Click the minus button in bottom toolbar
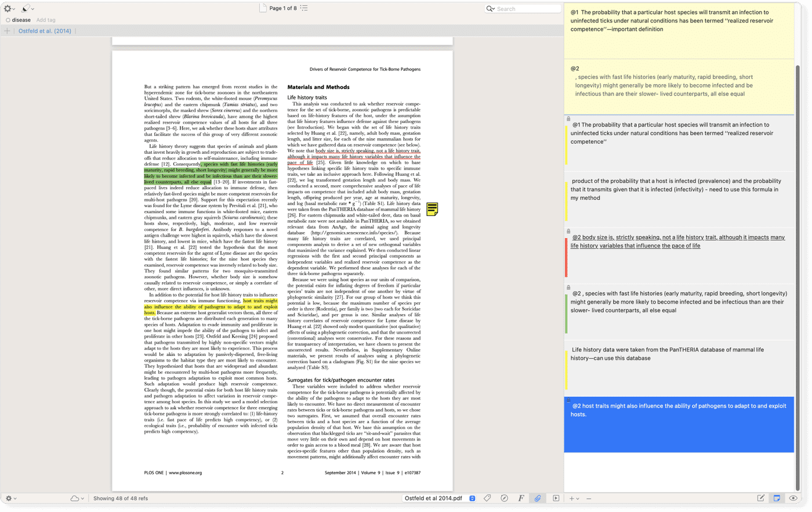Image resolution: width=812 pixels, height=512 pixels. 589,498
